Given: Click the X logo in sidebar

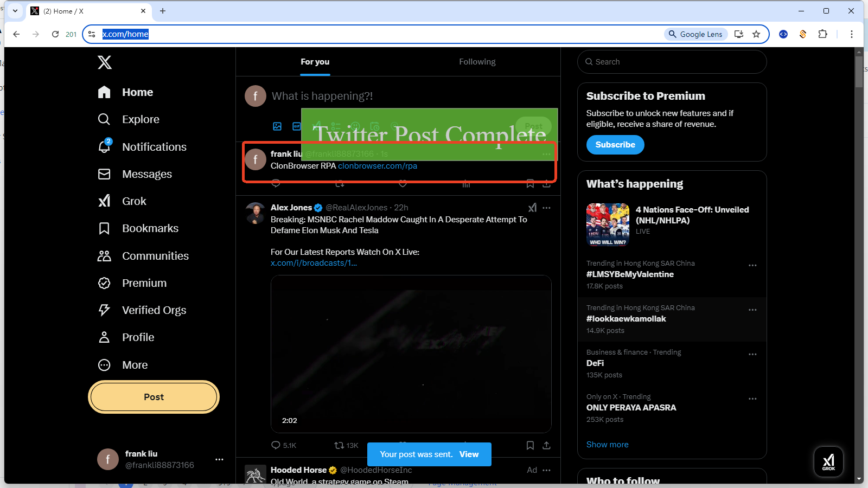Looking at the screenshot, I should 105,62.
